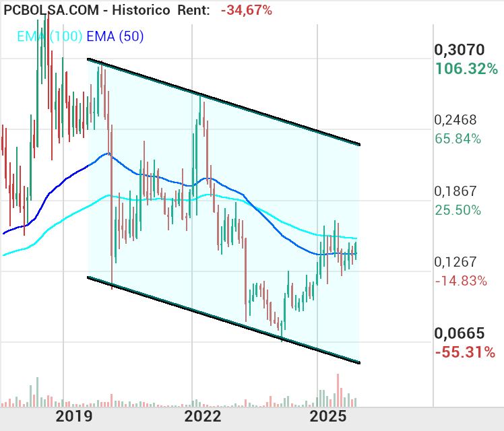504x431 pixels.
Task: Click the 0,0665 price level label
Action: [x=460, y=333]
